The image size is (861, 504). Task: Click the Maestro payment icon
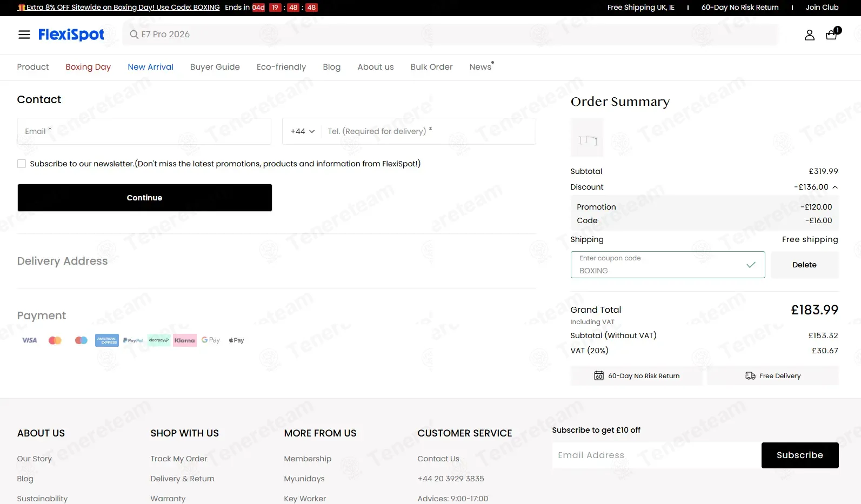click(x=81, y=340)
